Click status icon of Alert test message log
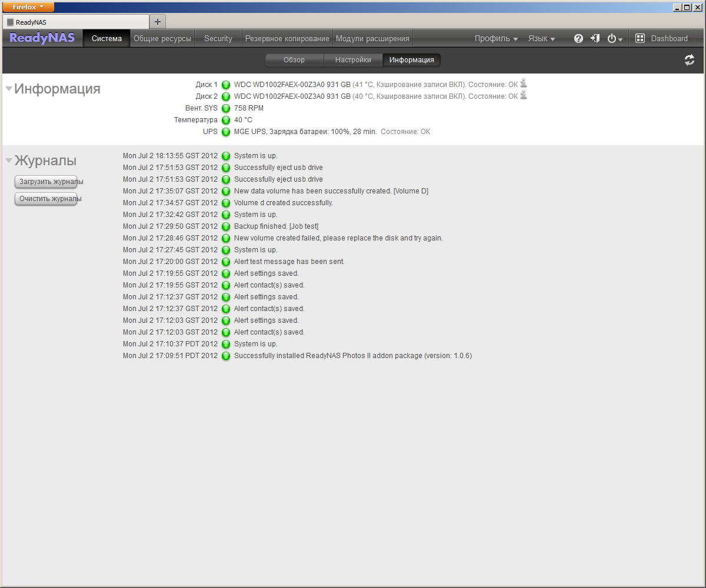The height and width of the screenshot is (588, 706). point(226,262)
